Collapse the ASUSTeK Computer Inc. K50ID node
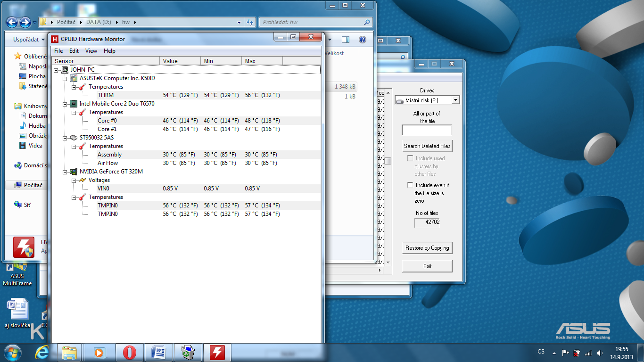The height and width of the screenshot is (362, 644). tap(65, 78)
